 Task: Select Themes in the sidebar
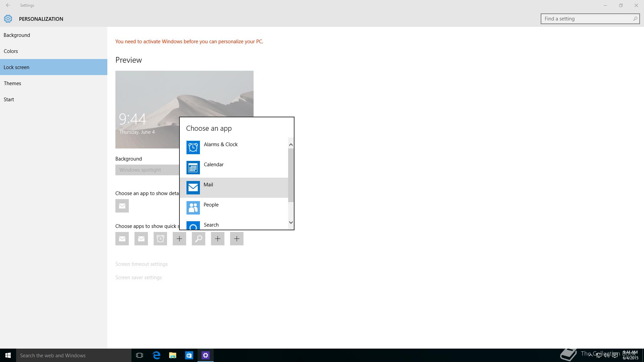pos(54,83)
